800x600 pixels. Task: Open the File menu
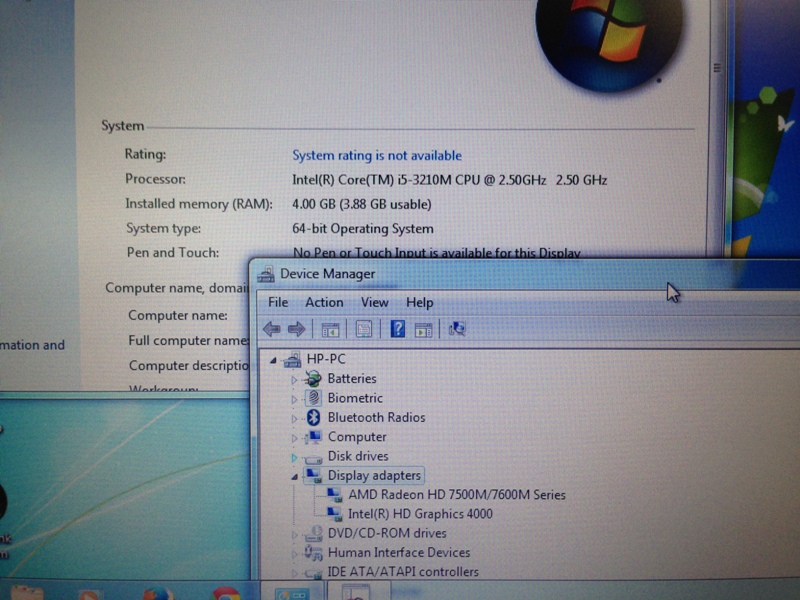pos(277,302)
